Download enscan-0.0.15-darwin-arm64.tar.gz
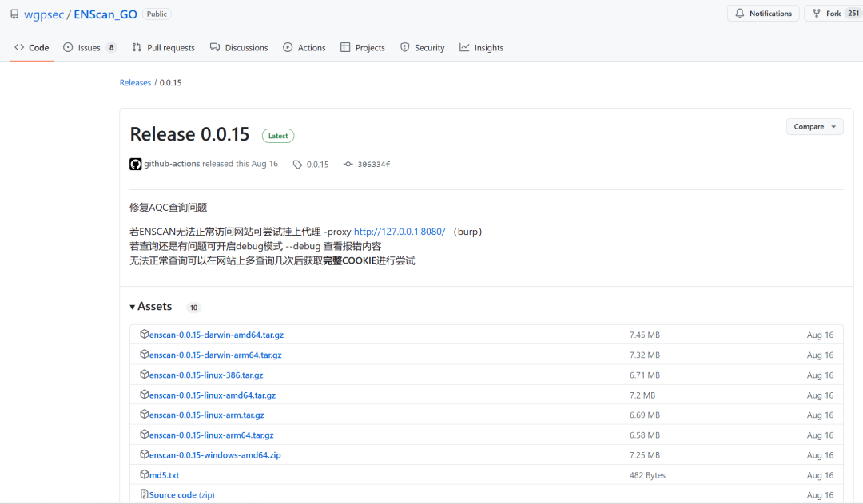The image size is (863, 504). 215,355
